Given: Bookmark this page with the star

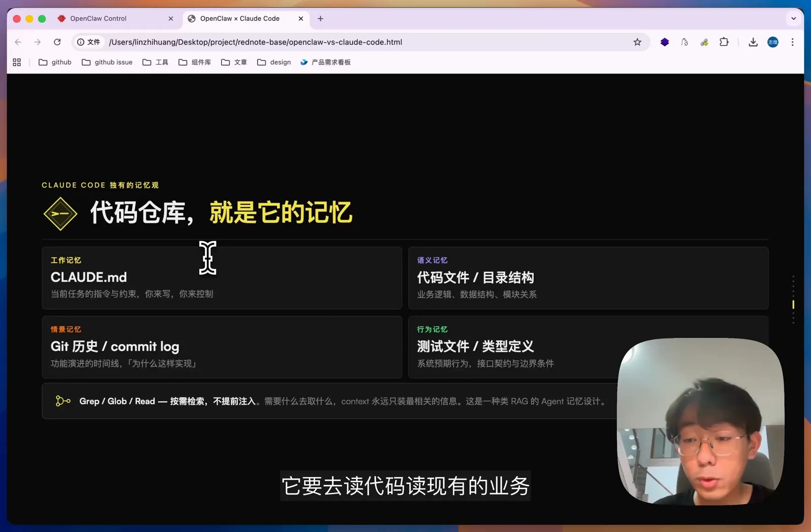Looking at the screenshot, I should tap(637, 42).
